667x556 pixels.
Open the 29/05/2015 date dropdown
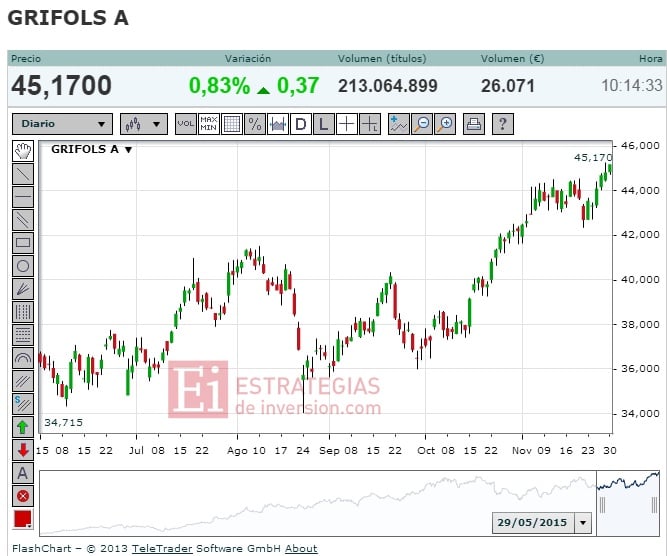(583, 523)
